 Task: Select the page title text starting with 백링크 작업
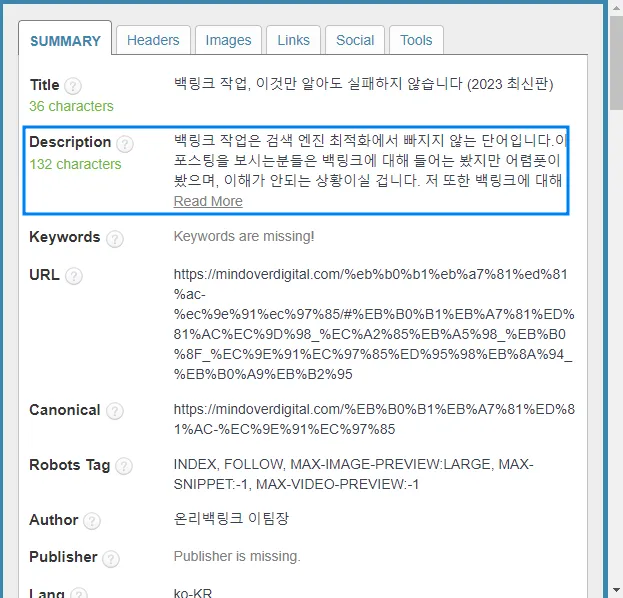tap(363, 84)
